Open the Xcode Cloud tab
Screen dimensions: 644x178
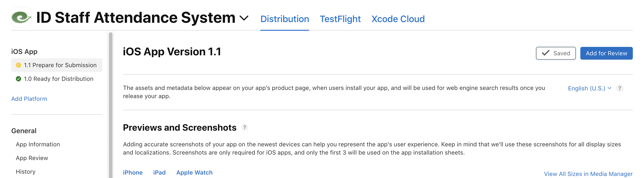(x=398, y=19)
